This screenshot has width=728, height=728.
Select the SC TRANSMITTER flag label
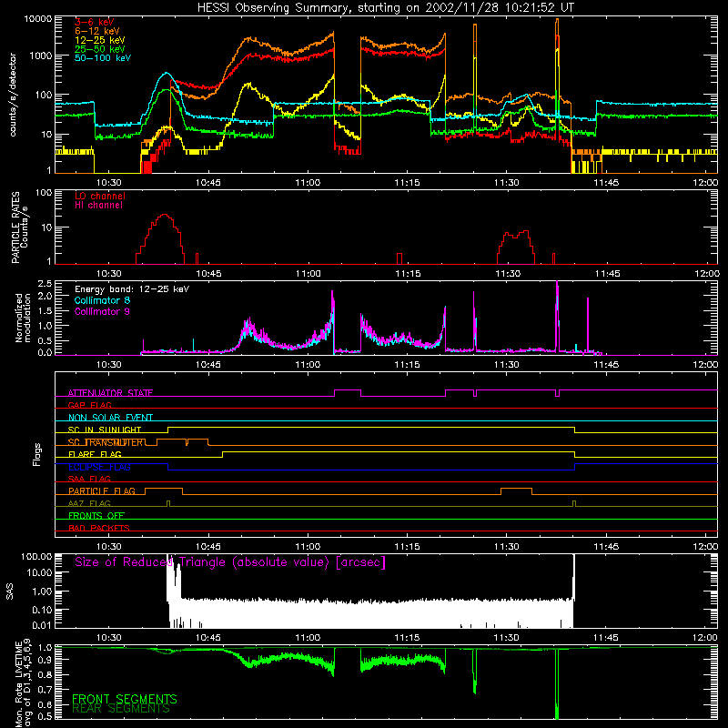106,442
